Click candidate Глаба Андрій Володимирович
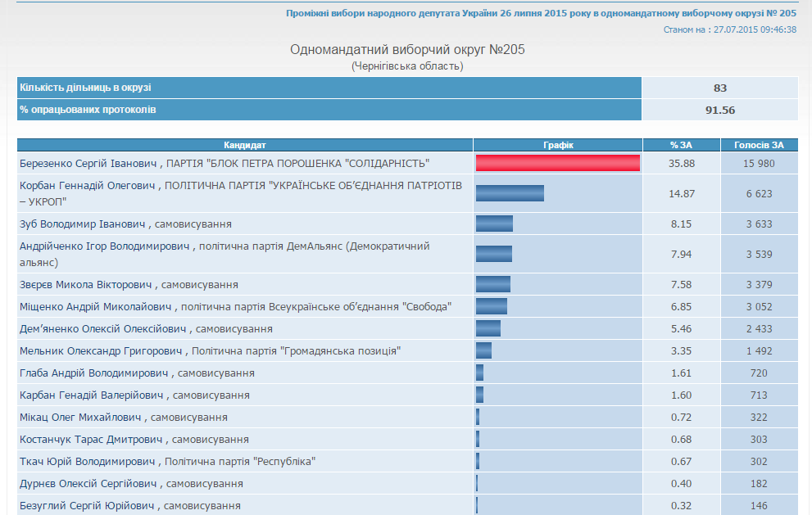Image resolution: width=812 pixels, height=515 pixels. (95, 373)
